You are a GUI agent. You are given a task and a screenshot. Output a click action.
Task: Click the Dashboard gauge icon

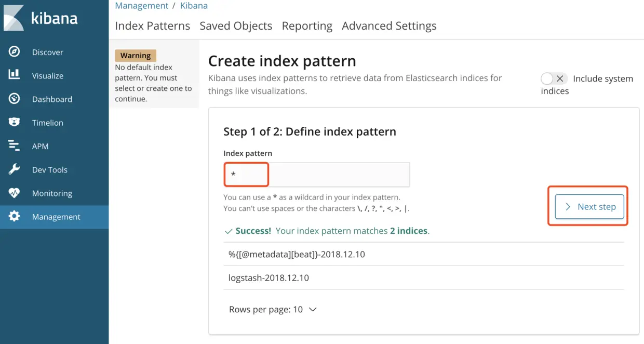coord(15,99)
